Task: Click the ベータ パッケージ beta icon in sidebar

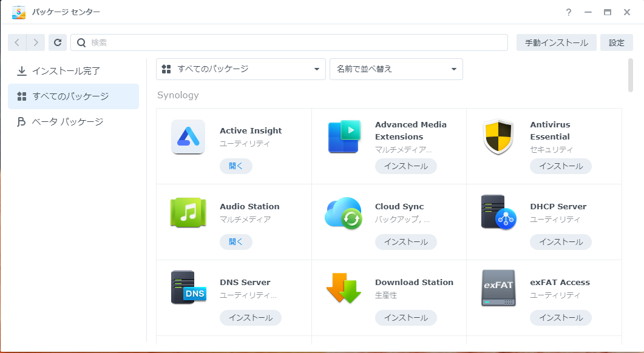Action: (x=21, y=122)
